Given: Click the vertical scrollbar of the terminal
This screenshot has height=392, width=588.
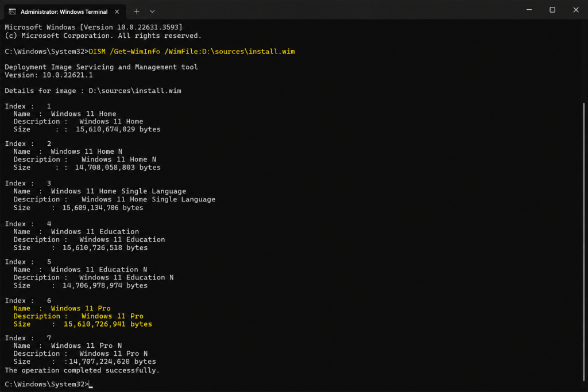Looking at the screenshot, I should point(583,242).
